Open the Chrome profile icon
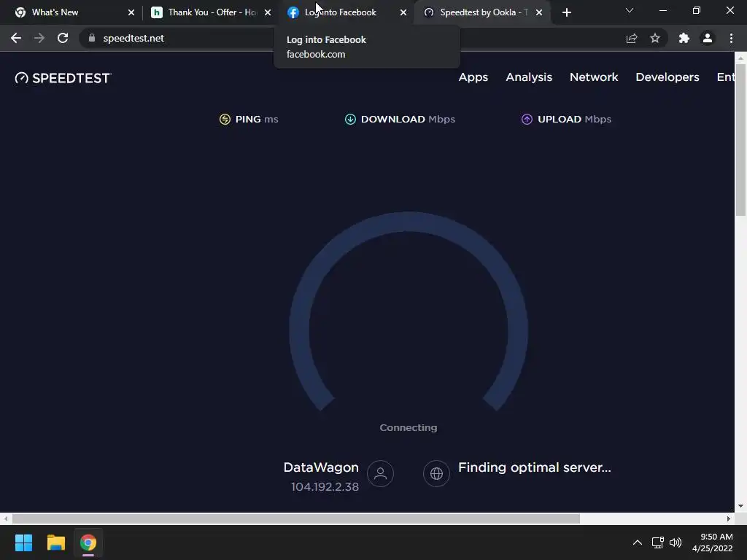Image resolution: width=747 pixels, height=560 pixels. pos(708,38)
